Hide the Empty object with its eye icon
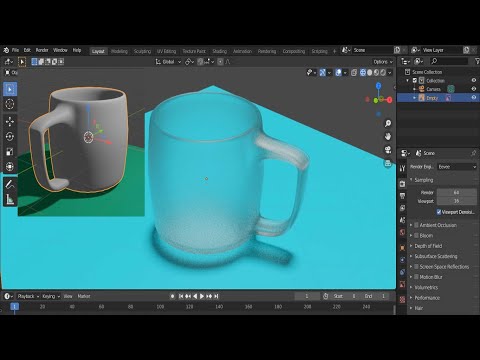The image size is (480, 360). [x=474, y=97]
